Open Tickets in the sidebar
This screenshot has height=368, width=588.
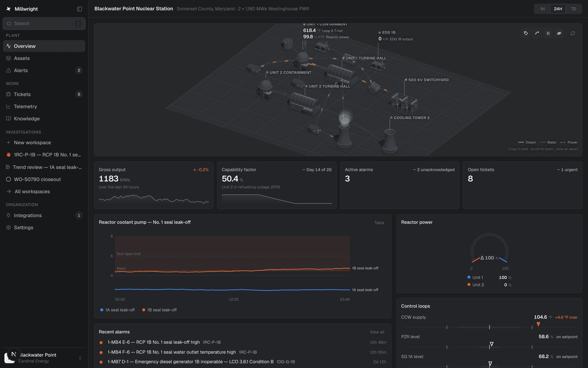coord(44,94)
